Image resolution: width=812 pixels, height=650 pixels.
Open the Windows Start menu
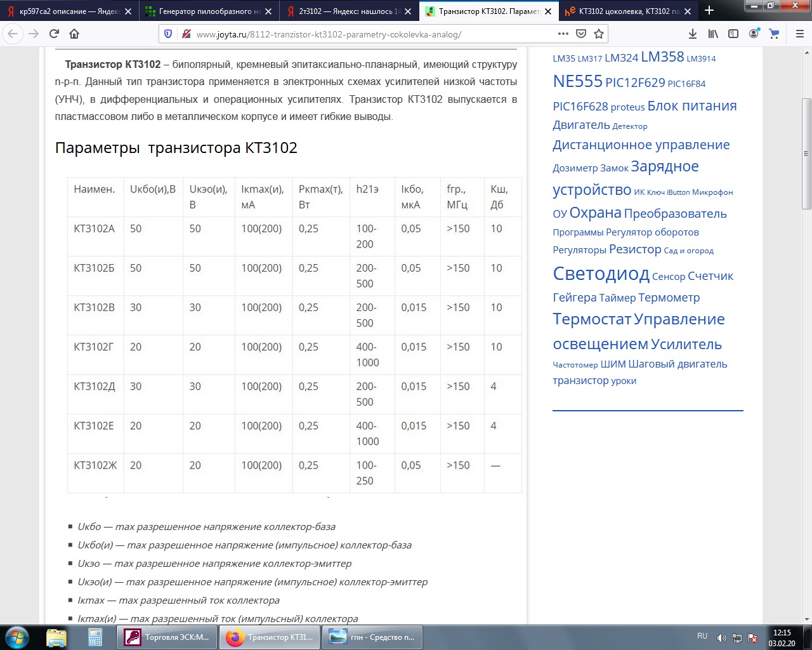click(17, 637)
